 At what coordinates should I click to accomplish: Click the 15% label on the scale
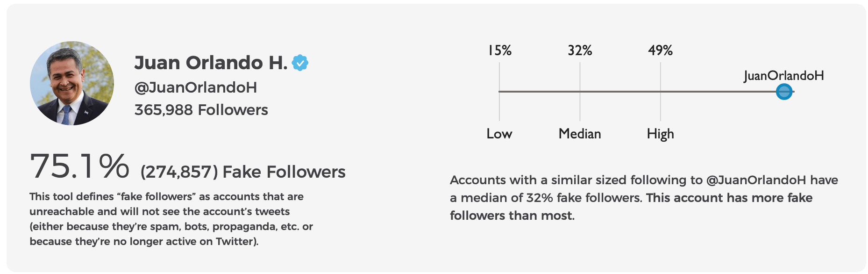click(x=499, y=50)
